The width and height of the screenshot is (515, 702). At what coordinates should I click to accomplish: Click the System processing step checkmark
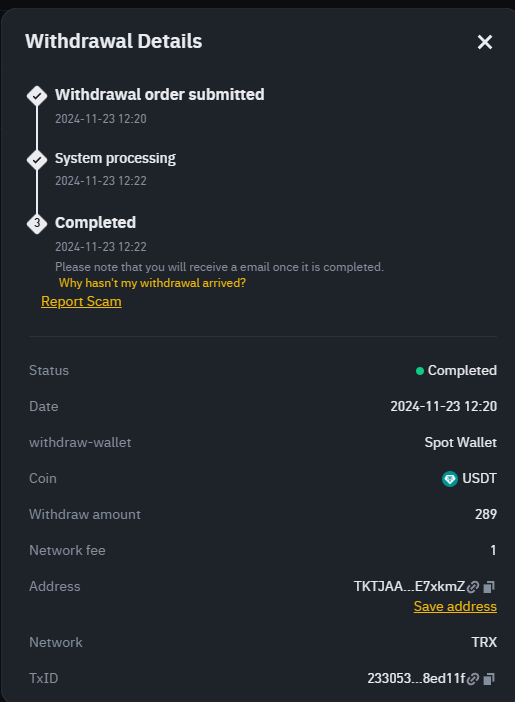coord(37,160)
